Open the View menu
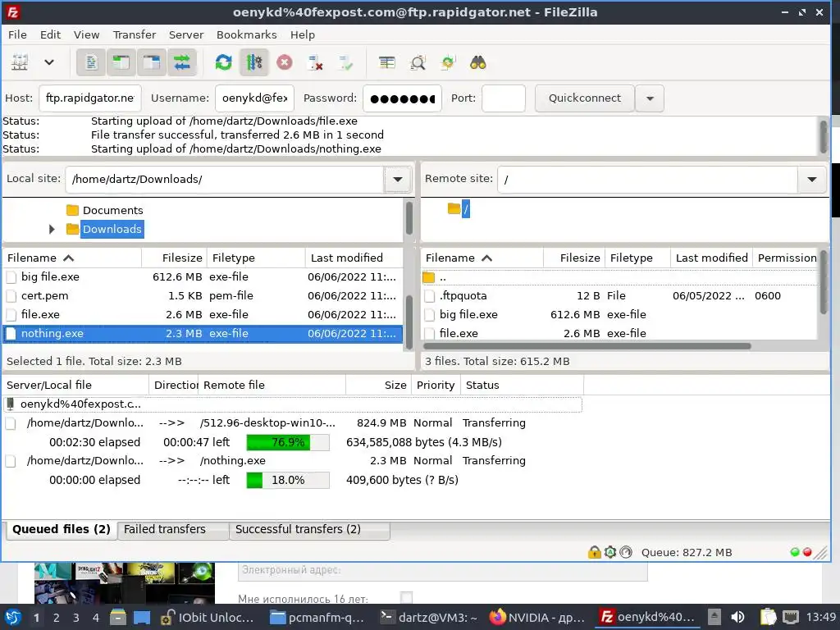This screenshot has height=630, width=840. click(86, 34)
